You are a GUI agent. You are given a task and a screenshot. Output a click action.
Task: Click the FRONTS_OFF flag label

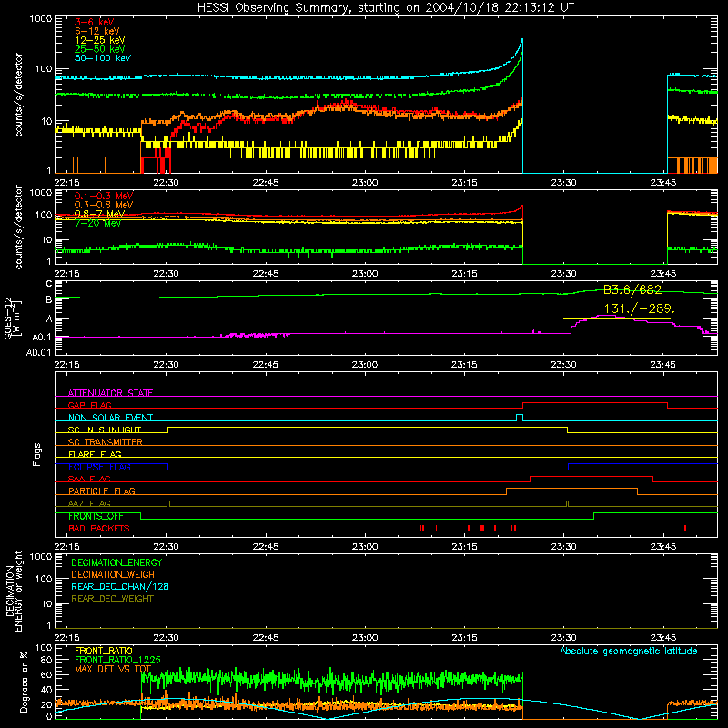tap(96, 516)
